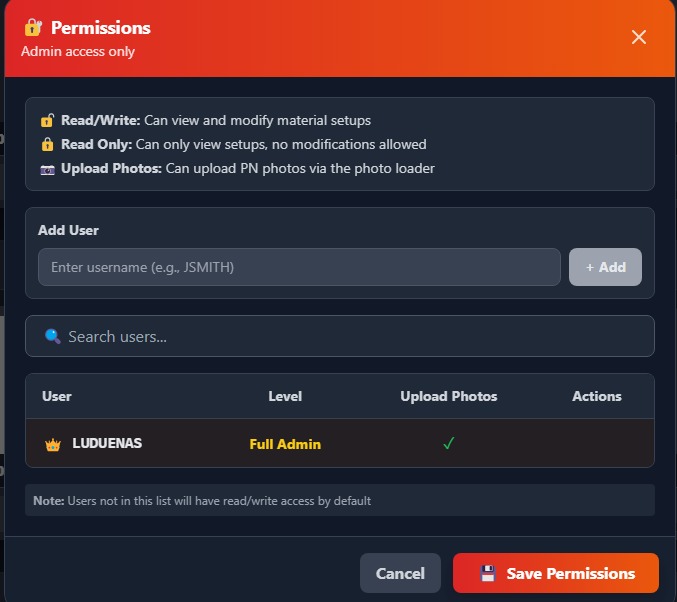The width and height of the screenshot is (677, 602).
Task: Click the Level column header
Action: click(285, 396)
